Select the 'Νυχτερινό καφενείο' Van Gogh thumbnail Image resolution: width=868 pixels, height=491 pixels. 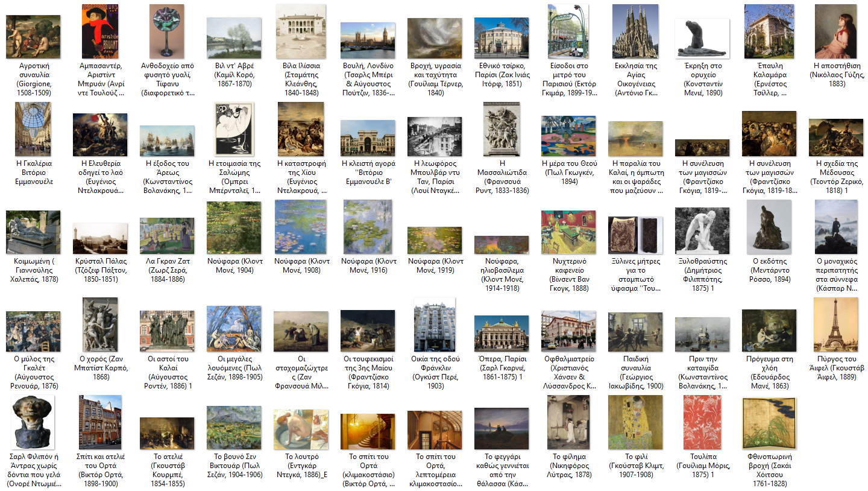click(569, 232)
